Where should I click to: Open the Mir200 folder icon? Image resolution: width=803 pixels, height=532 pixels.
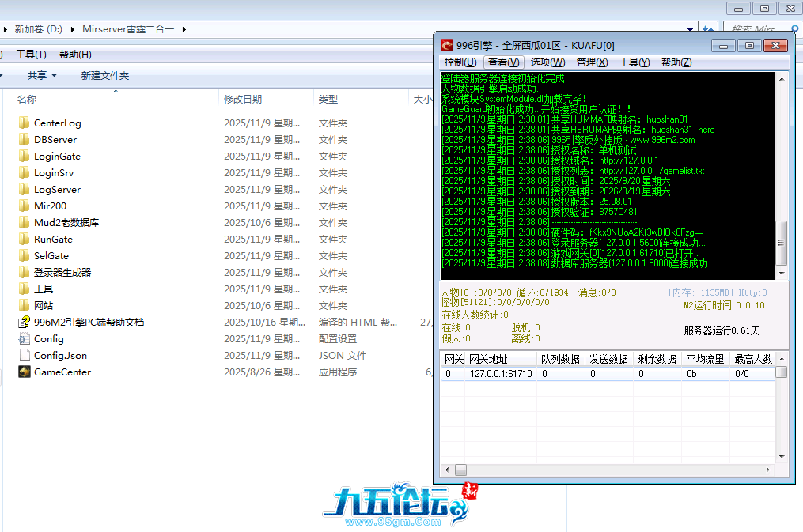24,206
